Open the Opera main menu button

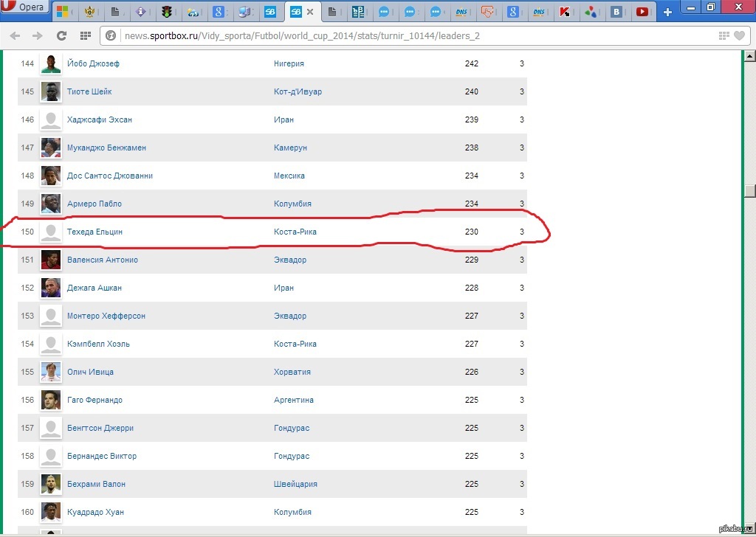click(25, 7)
